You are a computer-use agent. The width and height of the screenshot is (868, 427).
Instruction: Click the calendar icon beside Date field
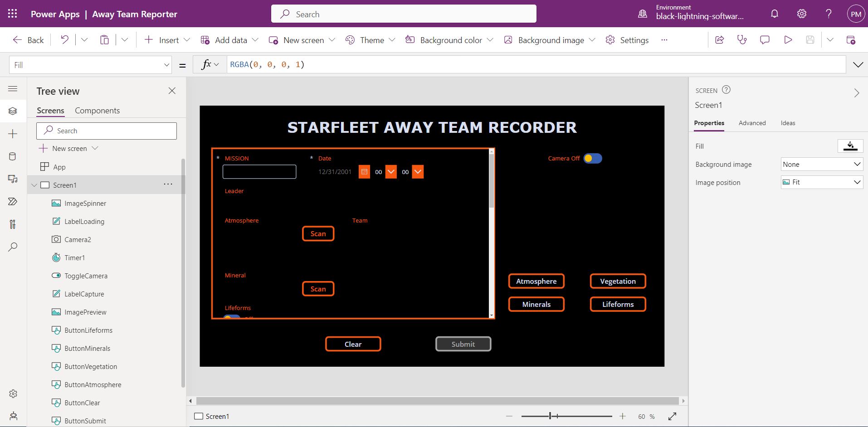[x=364, y=172]
